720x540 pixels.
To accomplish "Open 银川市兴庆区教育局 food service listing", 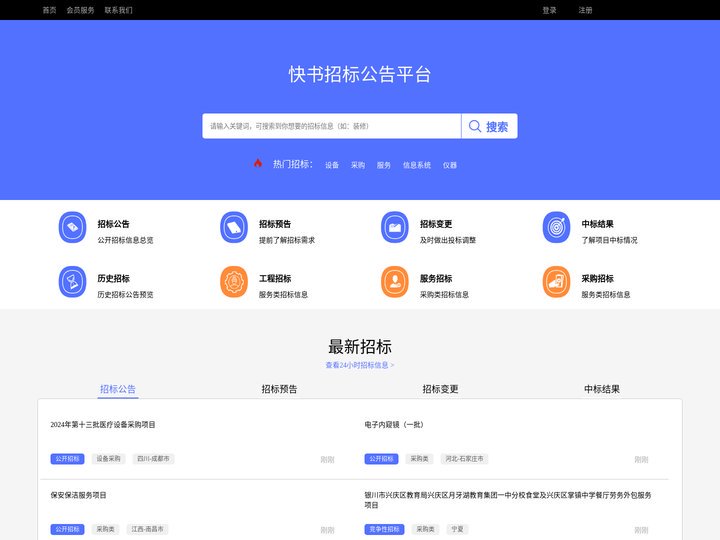I will tap(508, 500).
